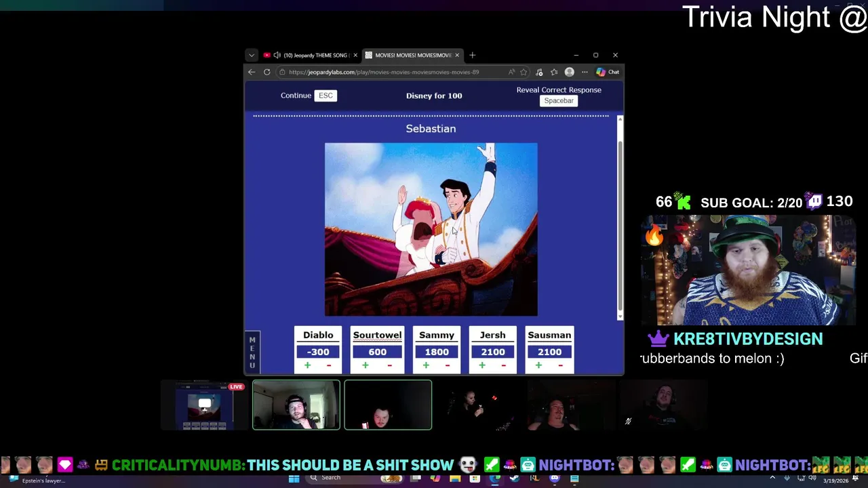Open the Epstein's lawyer news widget

tap(37, 480)
